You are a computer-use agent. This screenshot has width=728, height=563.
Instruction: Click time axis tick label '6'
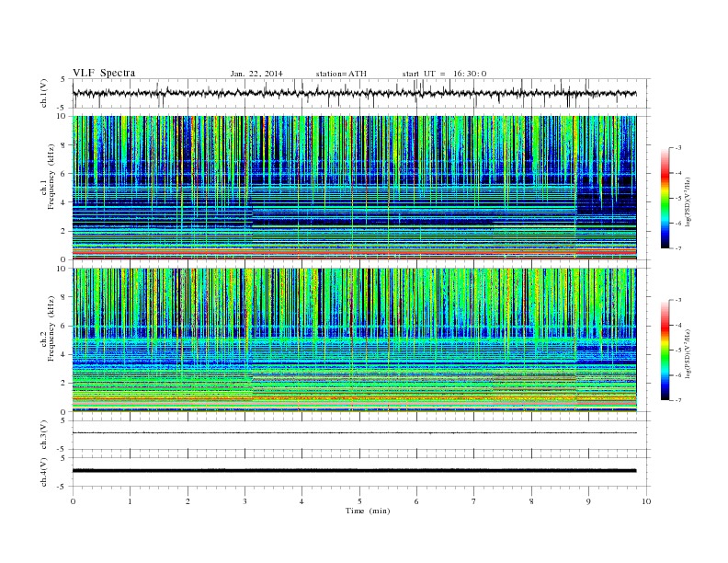pos(417,501)
